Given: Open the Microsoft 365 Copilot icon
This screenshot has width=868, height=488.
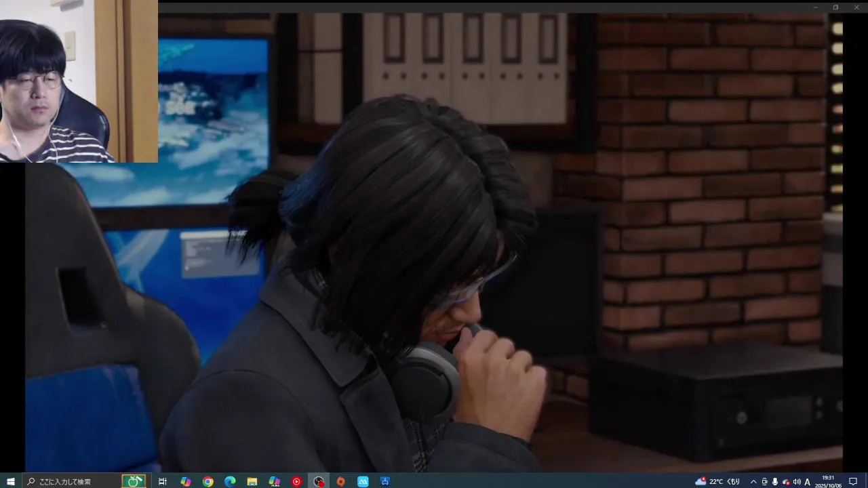Looking at the screenshot, I should (275, 481).
